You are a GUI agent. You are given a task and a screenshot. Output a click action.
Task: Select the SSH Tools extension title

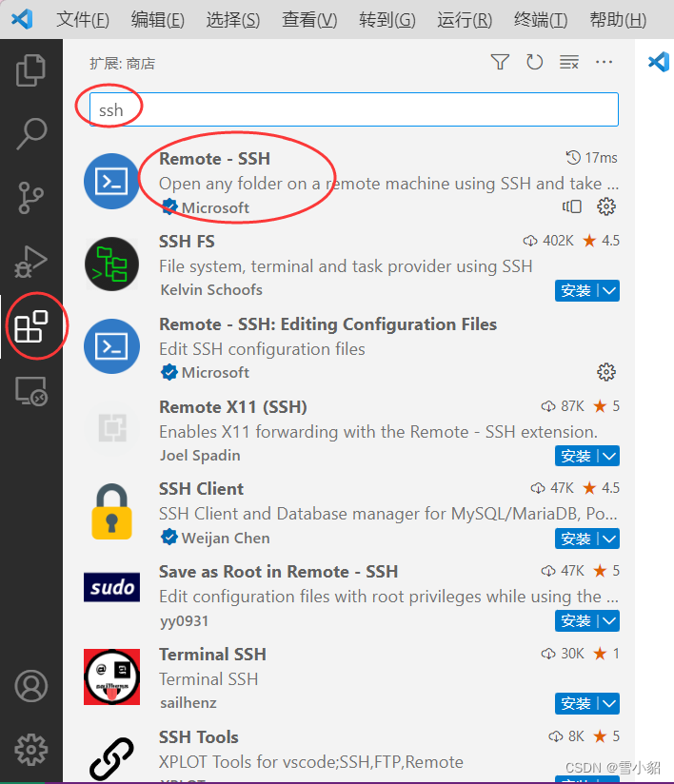coord(199,737)
